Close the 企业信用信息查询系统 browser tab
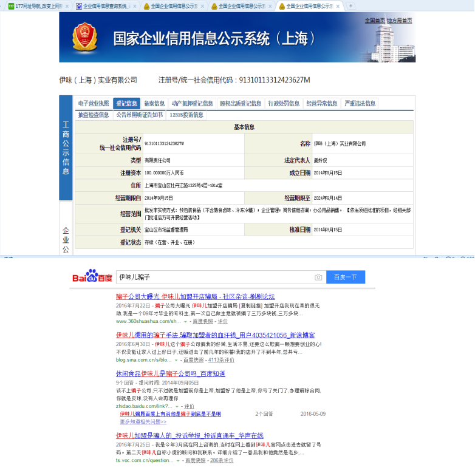475x476 pixels. 135,6
